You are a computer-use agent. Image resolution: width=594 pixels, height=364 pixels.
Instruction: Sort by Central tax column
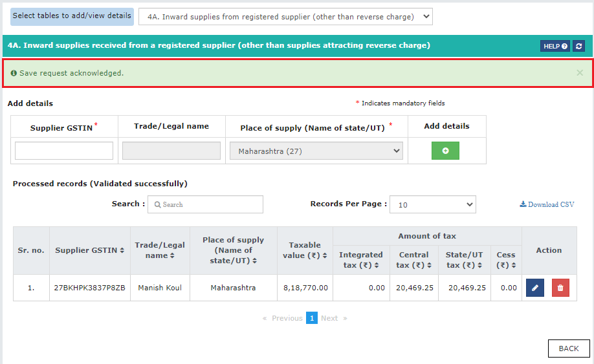(x=429, y=265)
